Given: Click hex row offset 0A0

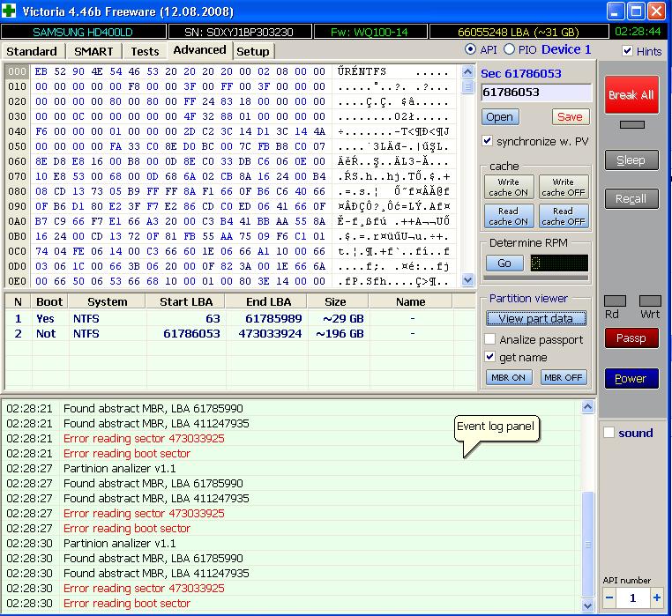Looking at the screenshot, I should [x=17, y=221].
